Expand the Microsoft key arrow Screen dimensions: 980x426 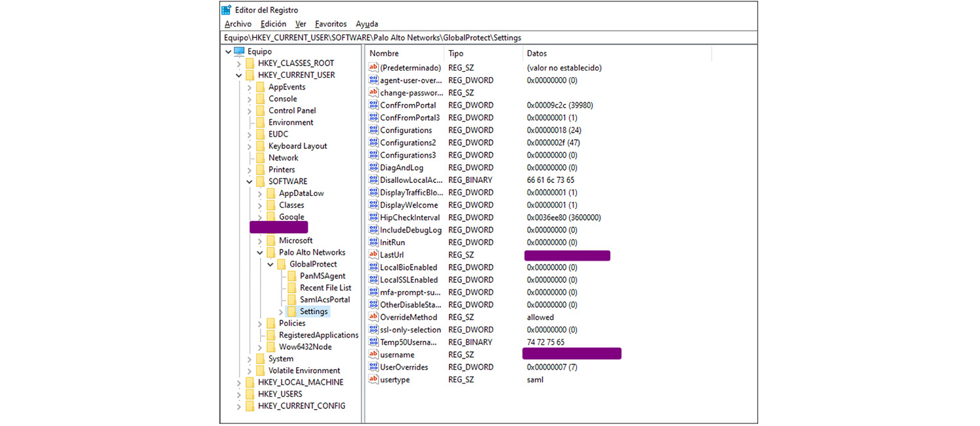click(259, 241)
